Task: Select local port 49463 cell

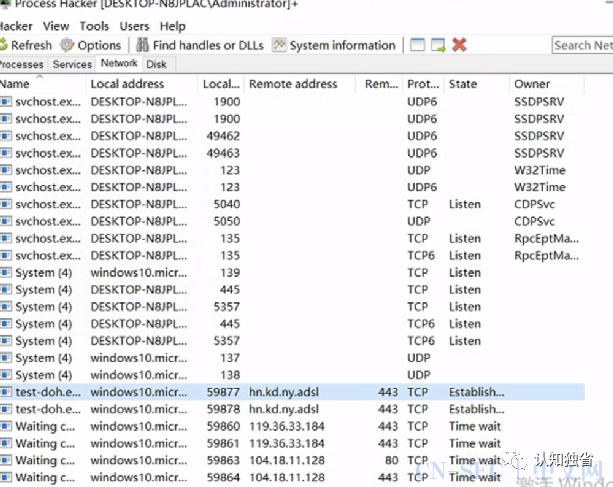Action: (x=223, y=153)
